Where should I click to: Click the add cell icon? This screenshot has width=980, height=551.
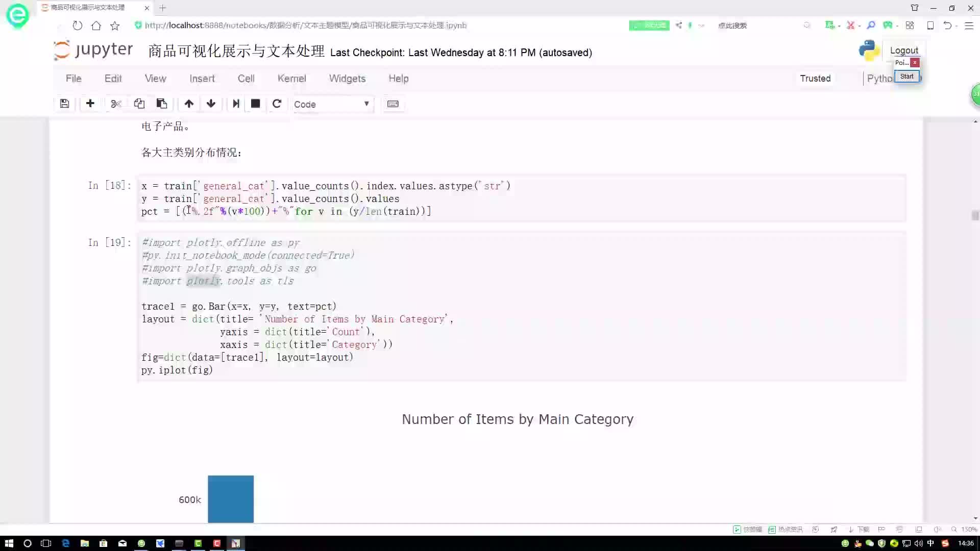(90, 104)
